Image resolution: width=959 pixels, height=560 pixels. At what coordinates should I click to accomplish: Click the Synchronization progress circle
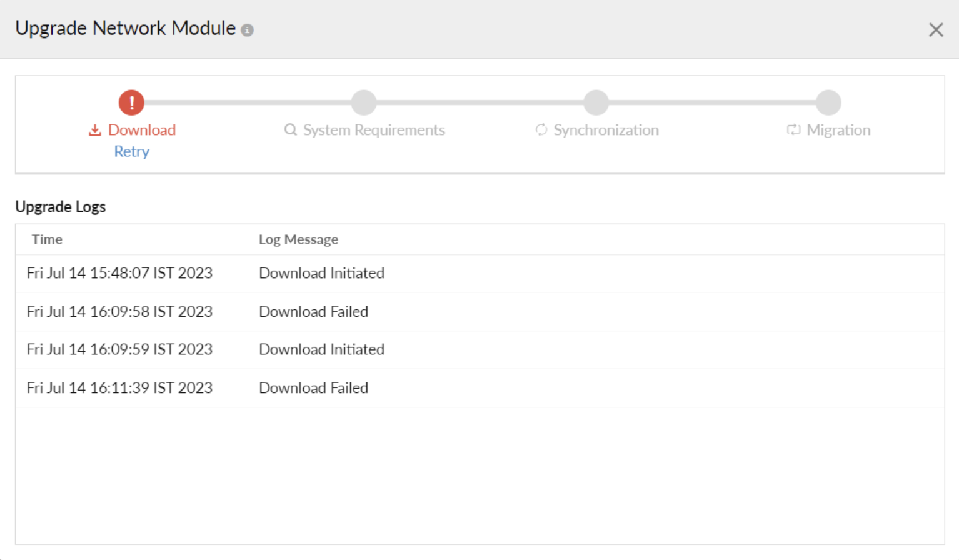tap(596, 102)
